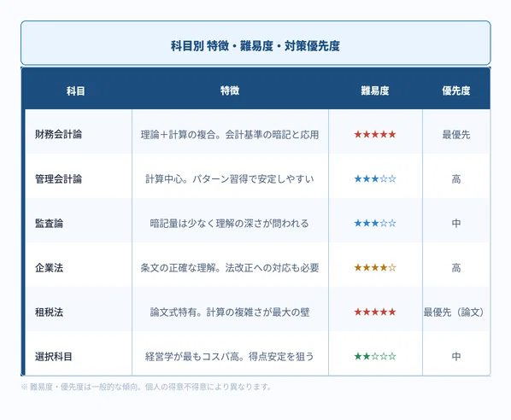Viewport: 511px width, 420px height.
Task: Click the text 論文式特有。計算の複雑さが最大の壁
Action: (230, 312)
